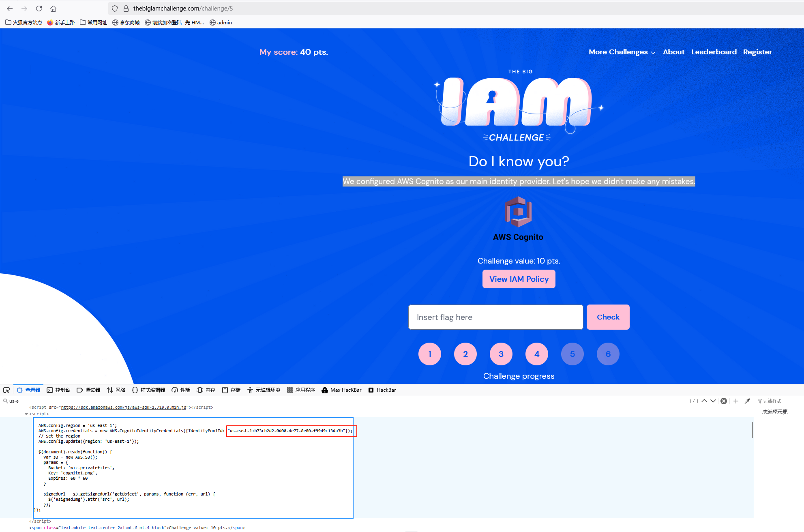Activate the eyedropper color picker icon
804x532 pixels.
(x=747, y=401)
